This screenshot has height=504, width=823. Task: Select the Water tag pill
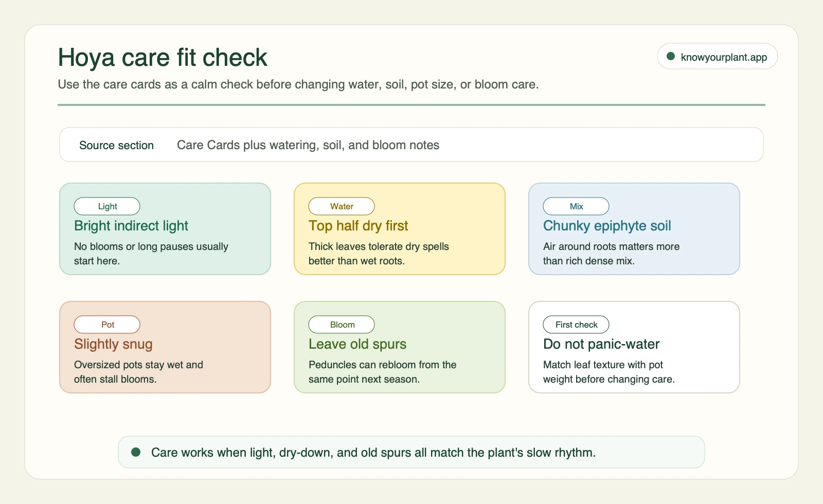[x=342, y=206]
